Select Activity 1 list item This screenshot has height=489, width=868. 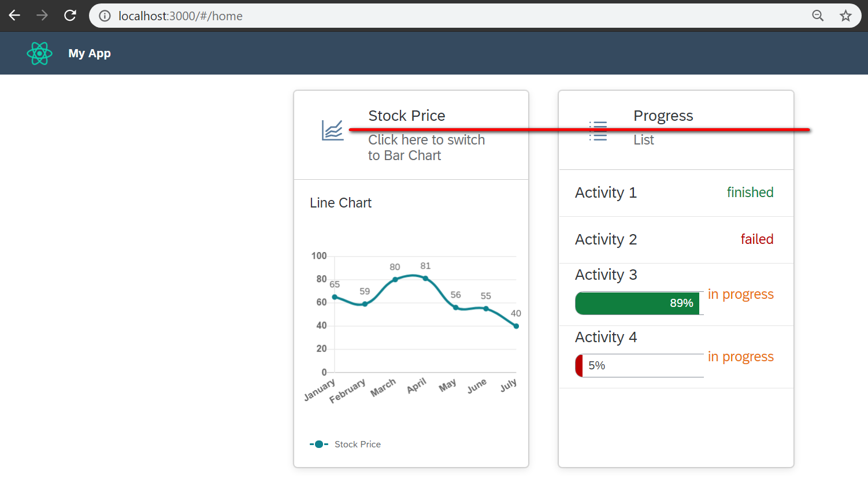[676, 193]
